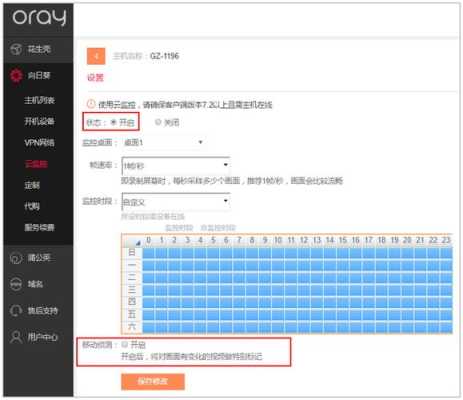Image resolution: width=463 pixels, height=400 pixels.
Task: Click the Sunday hour 0 schedule cell
Action: 149,253
